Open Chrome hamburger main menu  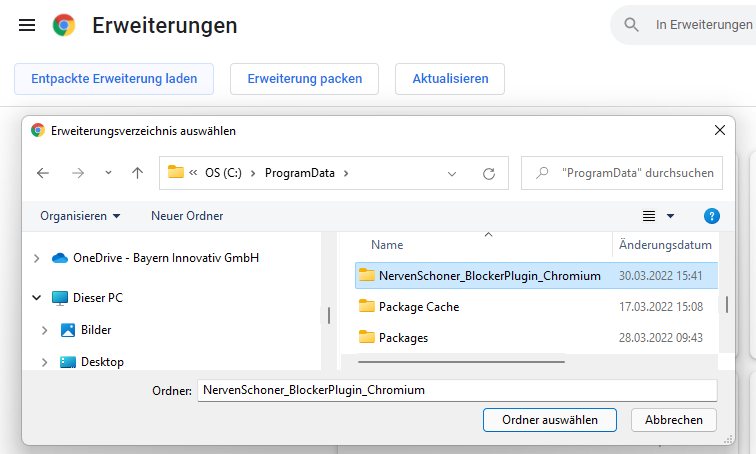[x=27, y=25]
